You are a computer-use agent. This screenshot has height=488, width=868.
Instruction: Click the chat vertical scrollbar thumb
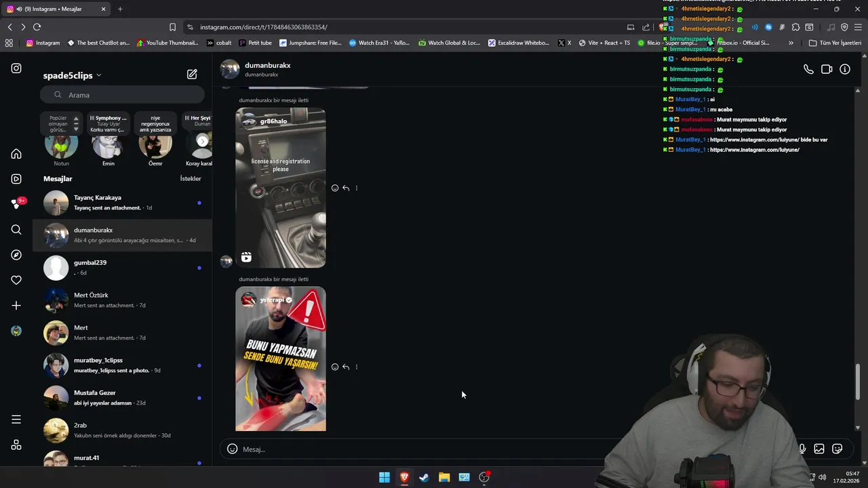[858, 382]
